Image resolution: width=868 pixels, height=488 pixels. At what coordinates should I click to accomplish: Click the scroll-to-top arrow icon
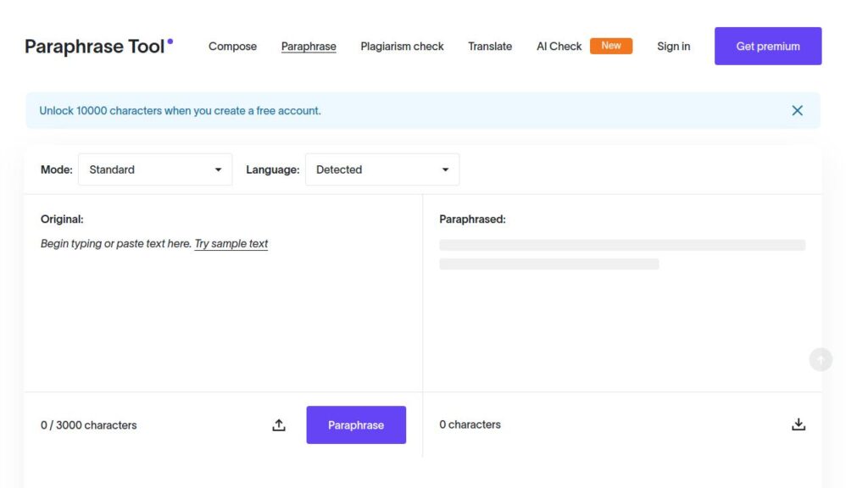point(820,359)
